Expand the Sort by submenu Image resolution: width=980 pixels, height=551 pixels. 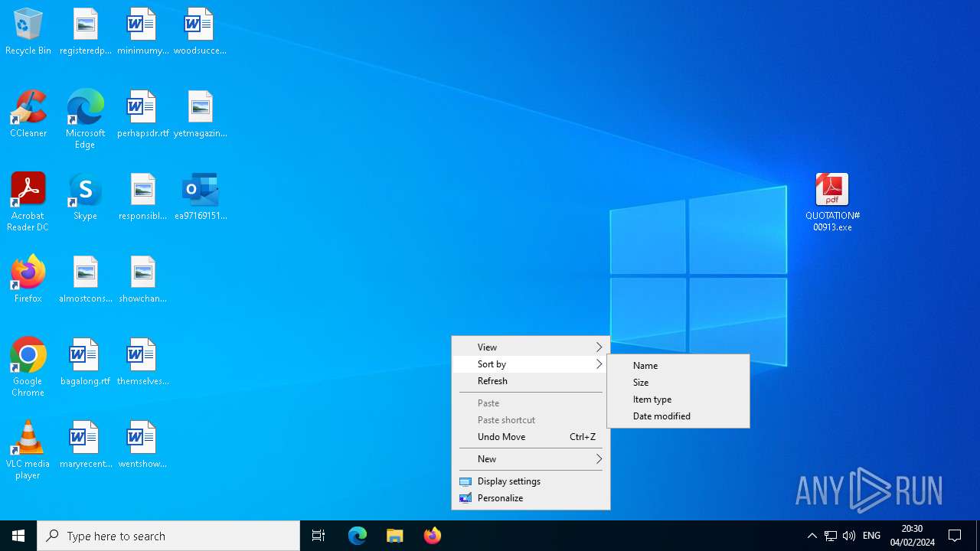click(x=531, y=364)
